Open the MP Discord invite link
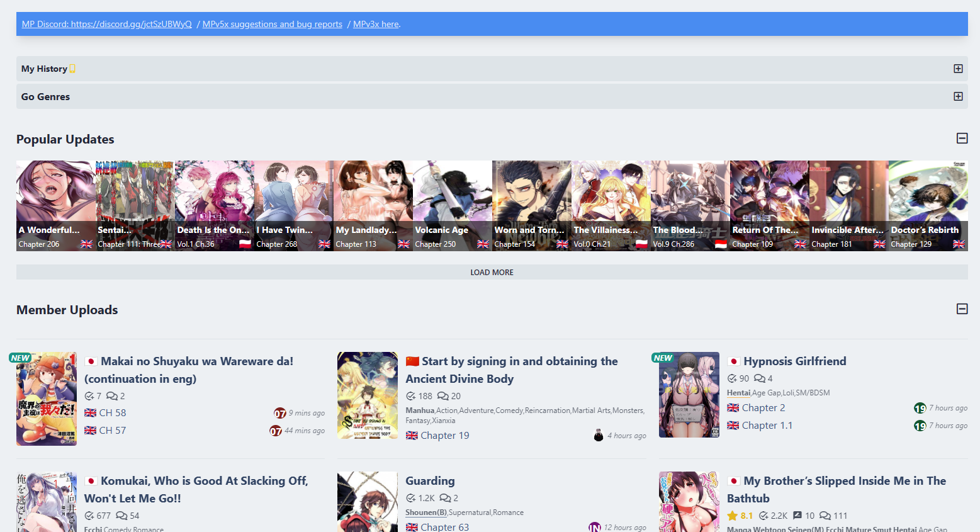The image size is (980, 532). (106, 24)
